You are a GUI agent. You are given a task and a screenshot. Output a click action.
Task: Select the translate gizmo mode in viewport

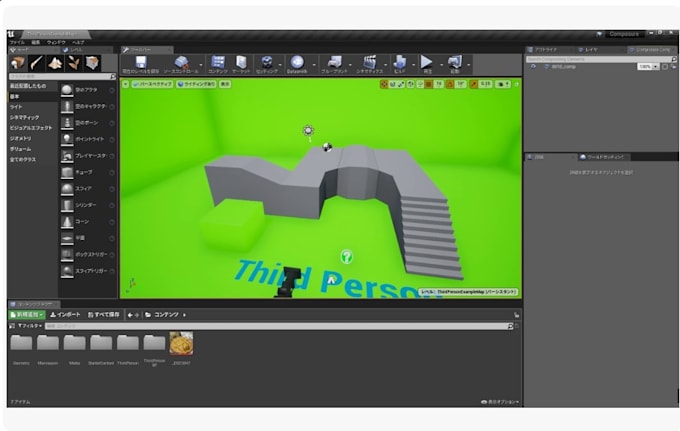tap(384, 84)
